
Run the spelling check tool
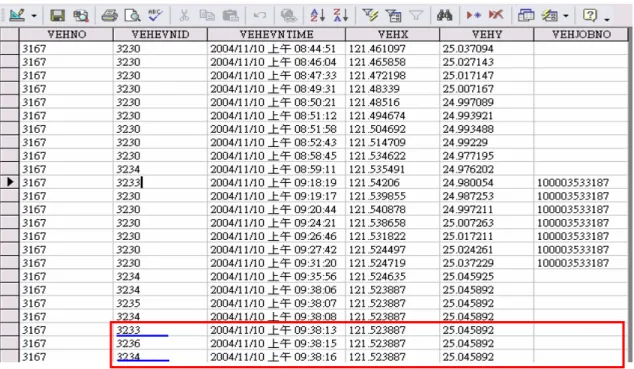[x=155, y=15]
